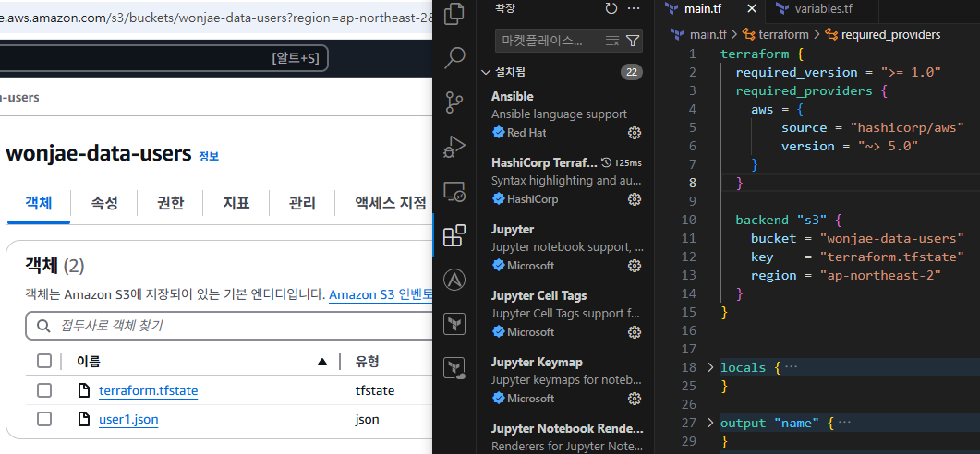Sort objects by name arrow

(x=321, y=362)
